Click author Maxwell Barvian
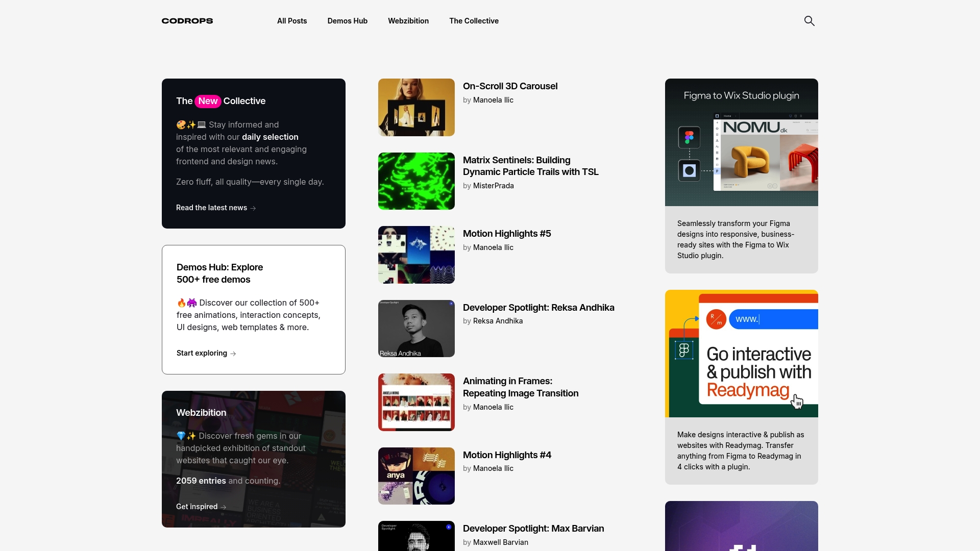The height and width of the screenshot is (551, 980). pos(501,542)
